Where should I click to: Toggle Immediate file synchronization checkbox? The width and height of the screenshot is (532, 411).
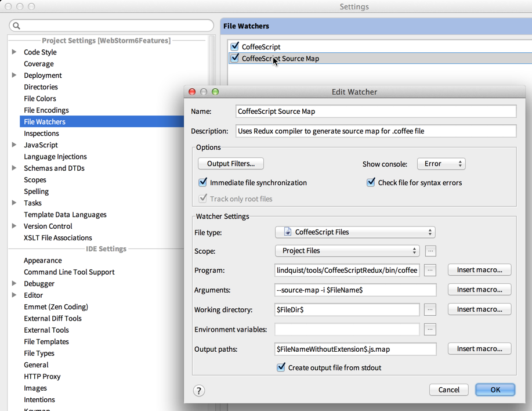pos(202,182)
